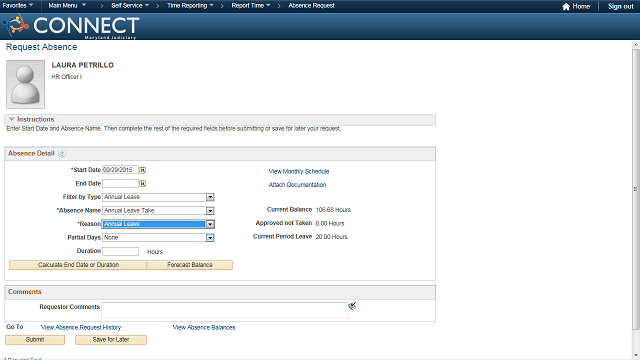Open the Self Service breadcrumb menu
The image size is (640, 360).
(130, 6)
